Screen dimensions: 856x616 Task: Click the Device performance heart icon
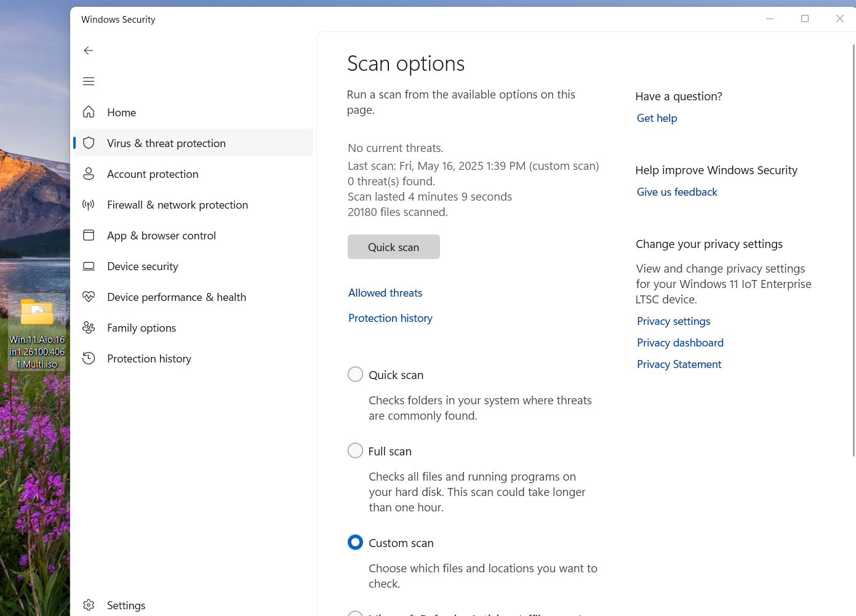click(x=89, y=297)
